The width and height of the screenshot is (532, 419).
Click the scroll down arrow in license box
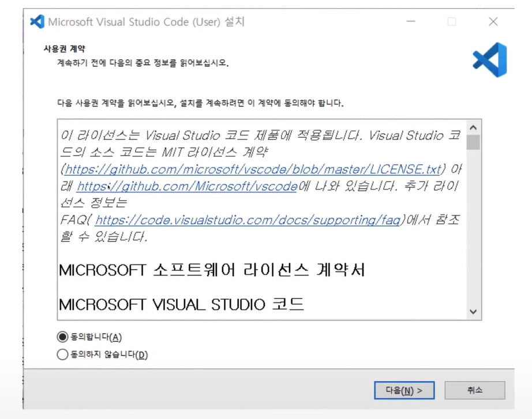pyautogui.click(x=473, y=312)
